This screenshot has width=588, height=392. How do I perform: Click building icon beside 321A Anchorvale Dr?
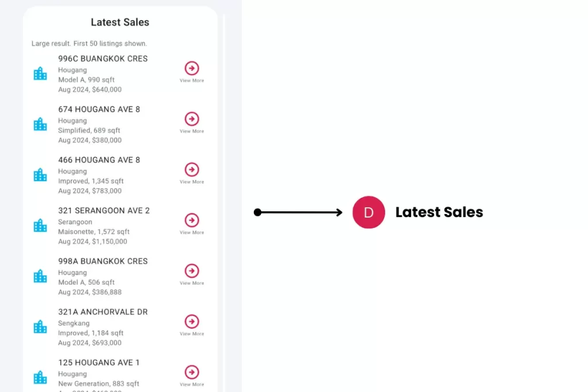[x=40, y=327]
